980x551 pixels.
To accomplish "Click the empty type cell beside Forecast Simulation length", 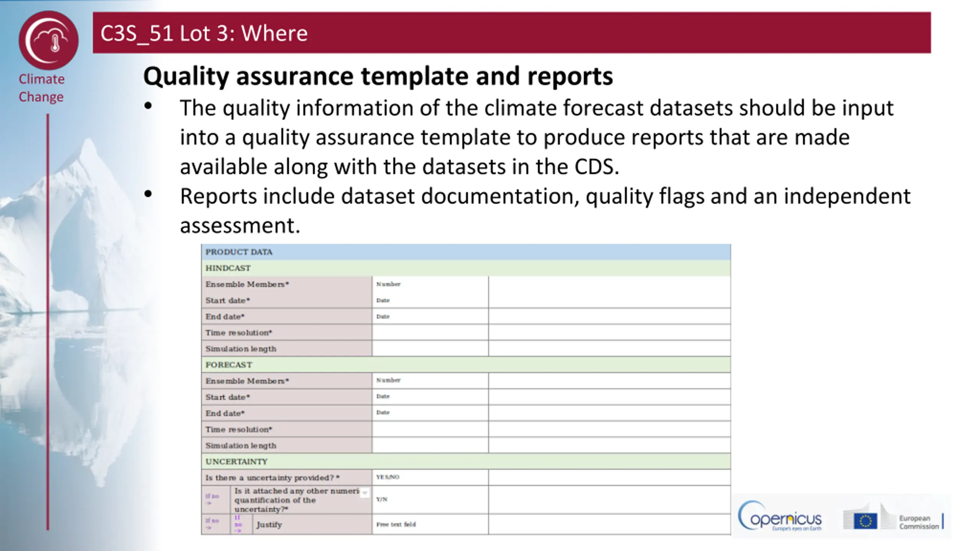I will 430,445.
